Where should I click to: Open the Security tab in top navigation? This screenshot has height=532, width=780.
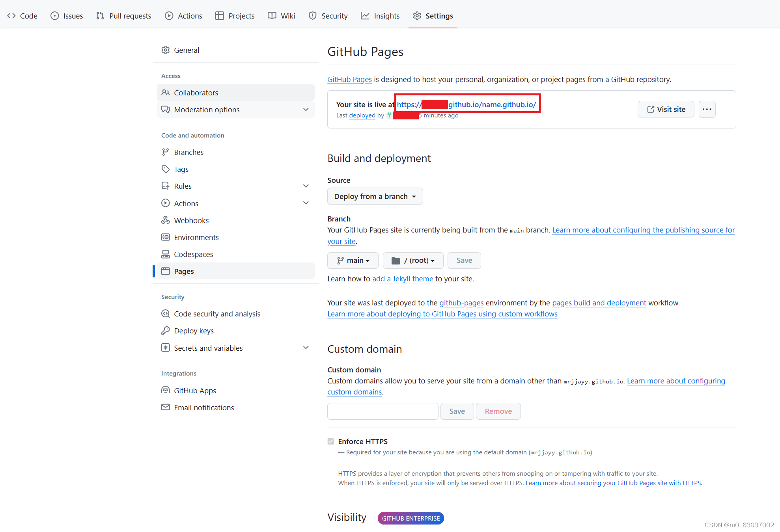tap(328, 16)
